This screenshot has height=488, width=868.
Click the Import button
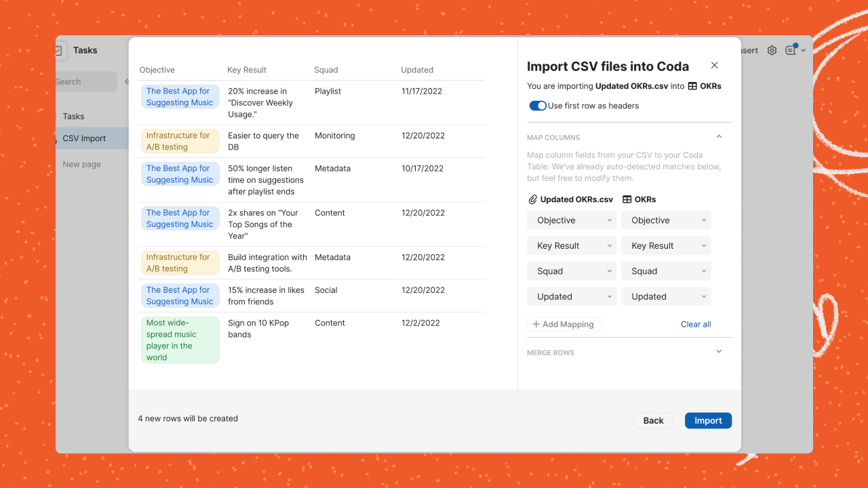708,421
